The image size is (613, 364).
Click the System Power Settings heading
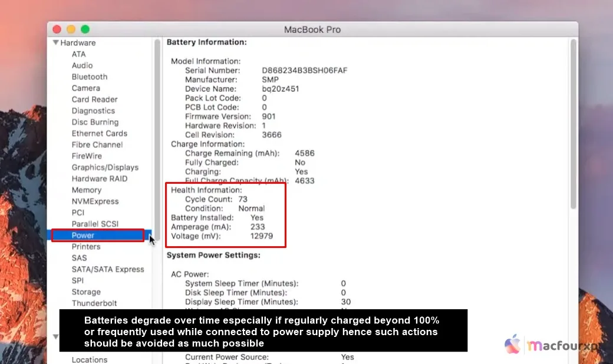coord(213,255)
